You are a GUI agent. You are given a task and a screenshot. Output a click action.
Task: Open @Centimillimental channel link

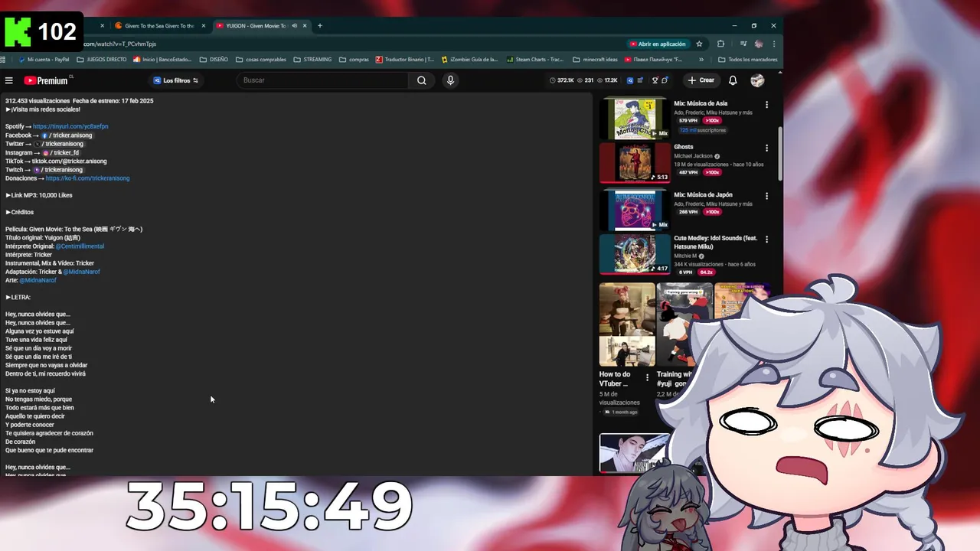[x=80, y=246]
